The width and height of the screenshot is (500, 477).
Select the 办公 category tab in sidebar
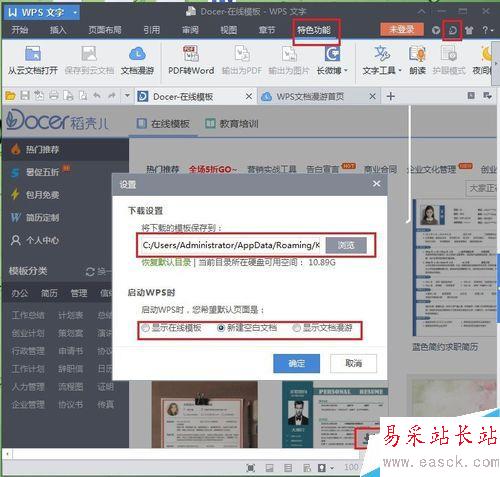pos(20,293)
